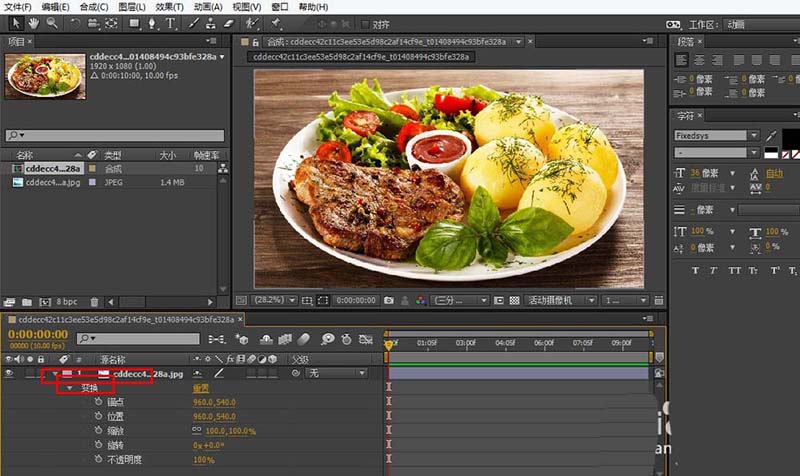Open the font size 36 像素 dropdown

pos(732,173)
